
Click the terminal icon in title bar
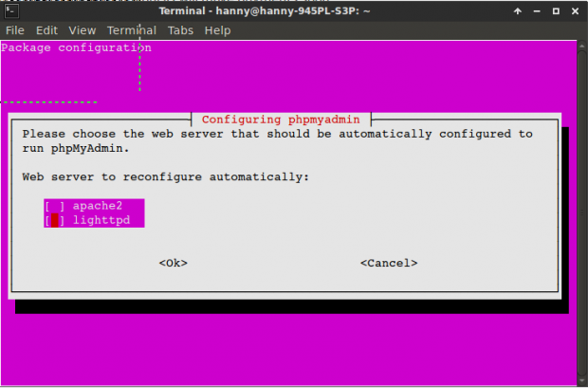click(11, 10)
